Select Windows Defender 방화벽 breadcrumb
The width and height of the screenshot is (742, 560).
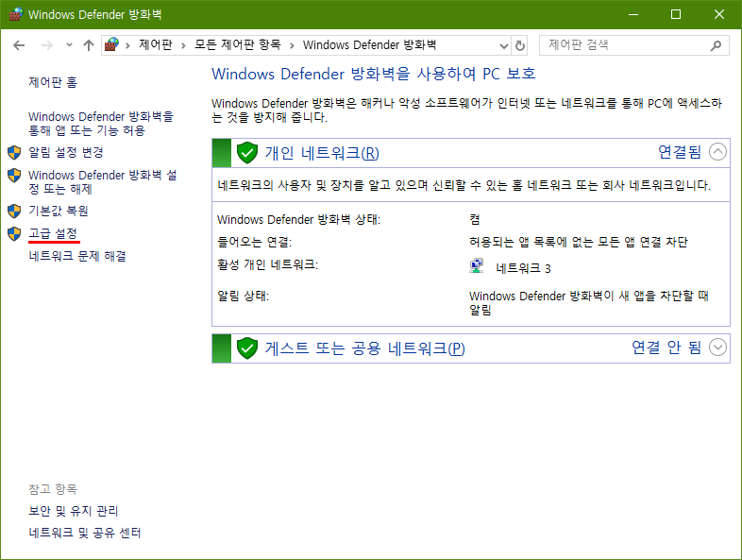click(369, 45)
